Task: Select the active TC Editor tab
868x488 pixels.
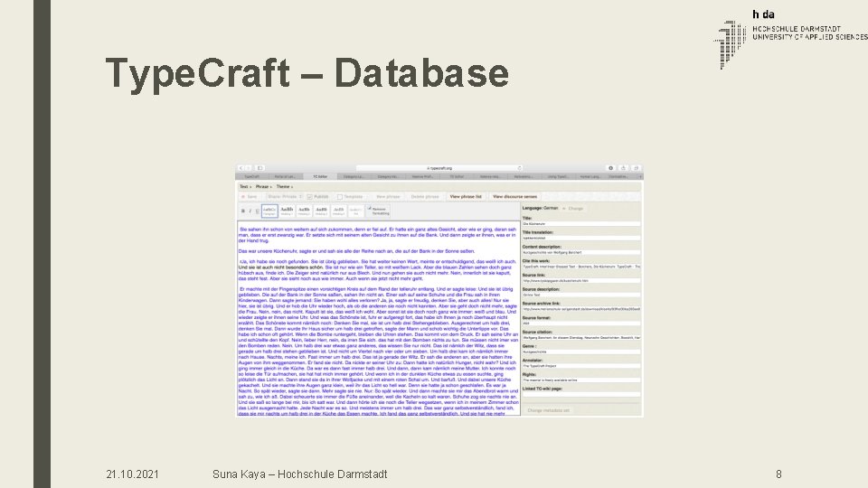Action: [x=320, y=176]
